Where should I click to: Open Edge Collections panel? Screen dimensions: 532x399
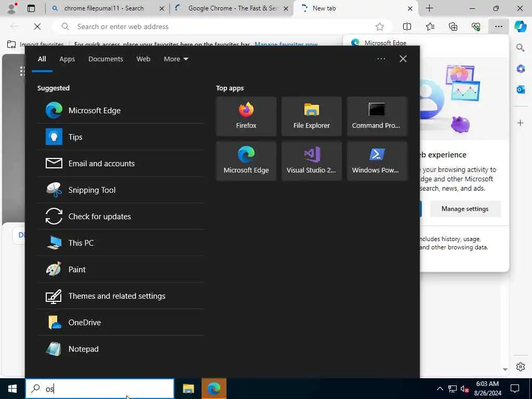453,26
